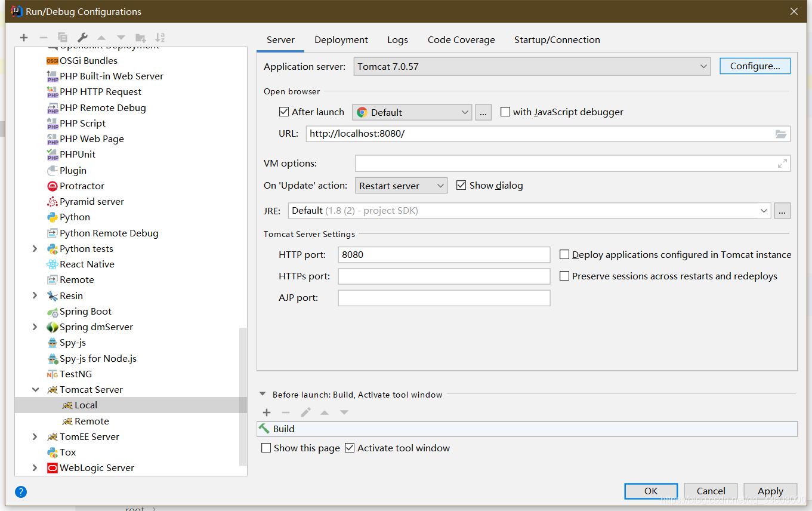This screenshot has height=511, width=812.
Task: Expand WebLogic Server tree node
Action: (x=35, y=467)
